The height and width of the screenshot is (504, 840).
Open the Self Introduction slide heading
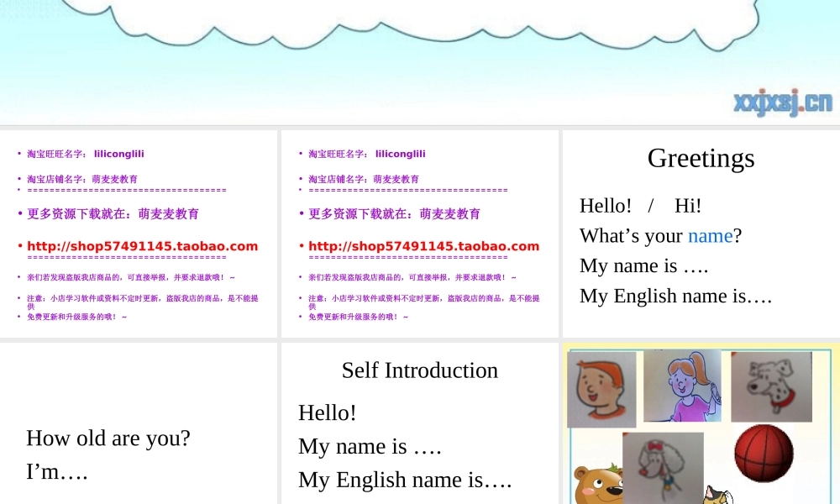(x=419, y=370)
